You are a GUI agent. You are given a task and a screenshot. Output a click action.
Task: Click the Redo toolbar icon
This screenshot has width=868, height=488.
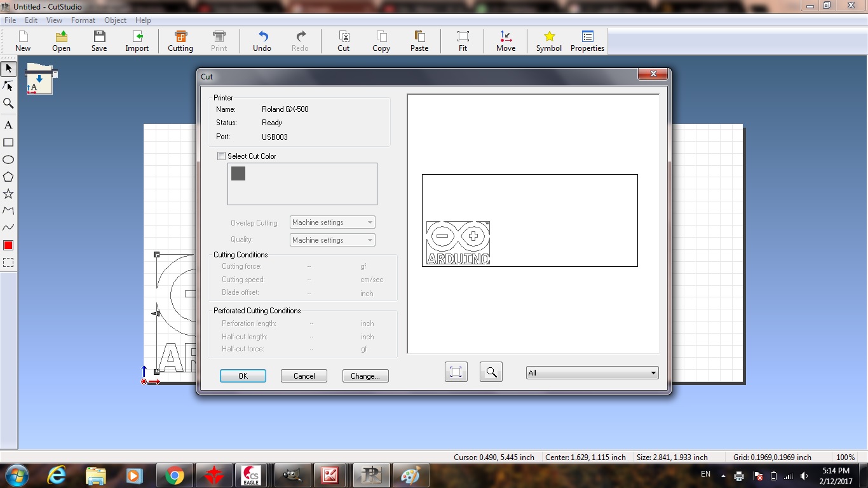click(300, 41)
